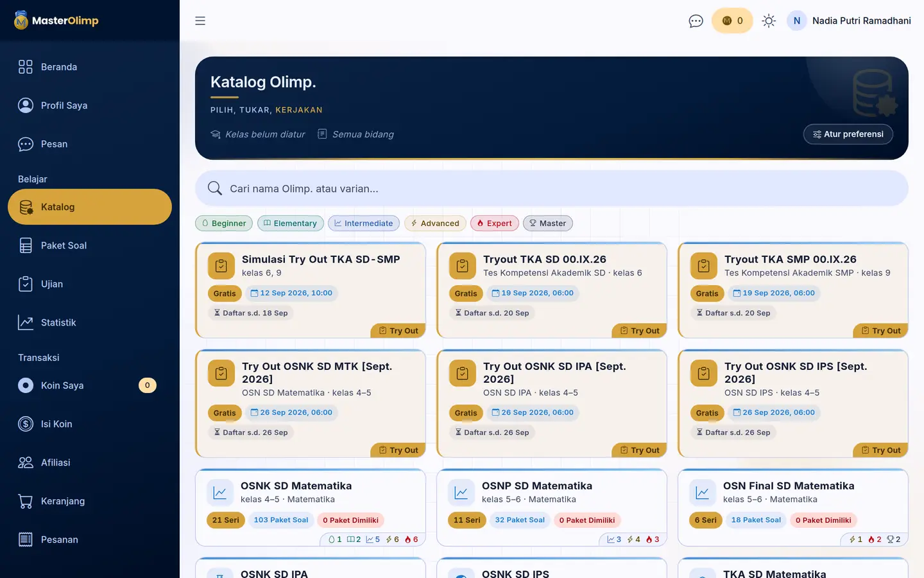Screen dimensions: 924x578
Task: Filter by Master level
Action: [x=548, y=223]
